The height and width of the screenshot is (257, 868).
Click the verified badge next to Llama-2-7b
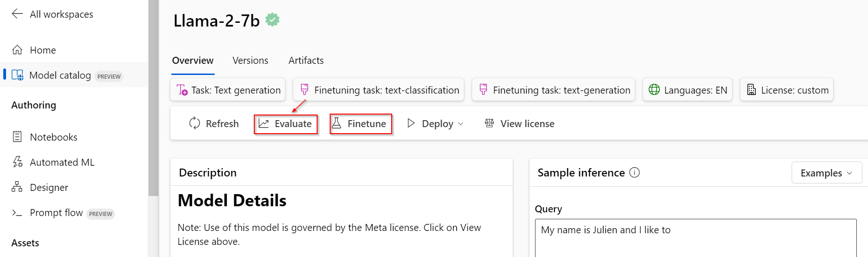pos(272,20)
